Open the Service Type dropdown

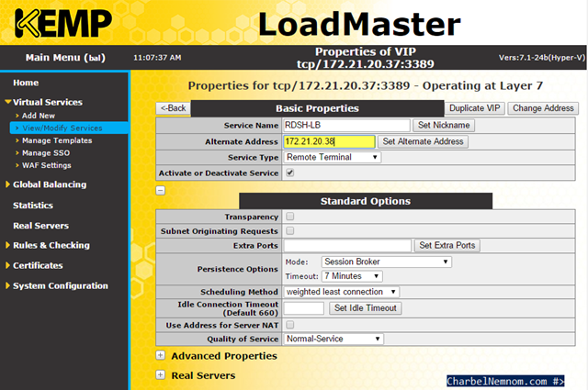coord(333,157)
